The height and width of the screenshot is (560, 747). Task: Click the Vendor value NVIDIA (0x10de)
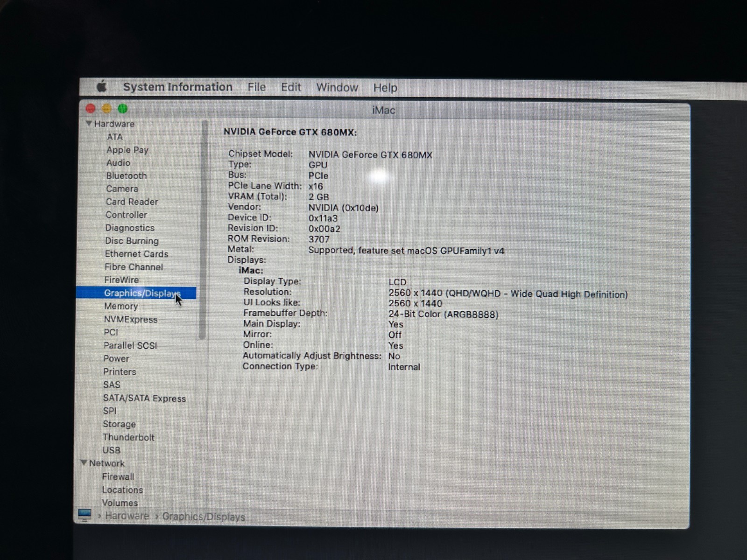tap(343, 208)
